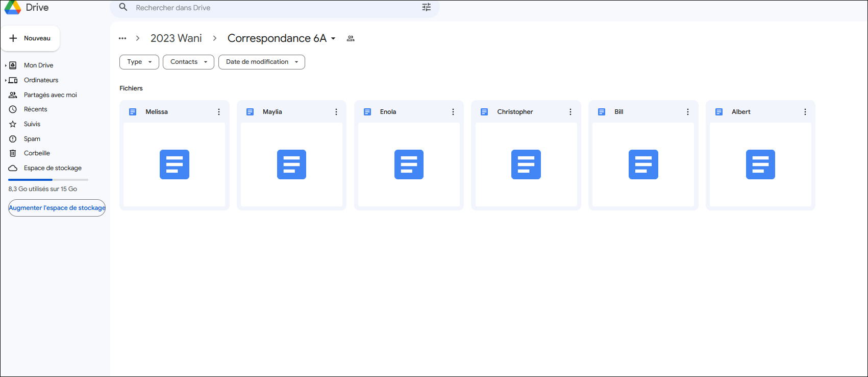Go to Partagés avec moi

coord(50,95)
